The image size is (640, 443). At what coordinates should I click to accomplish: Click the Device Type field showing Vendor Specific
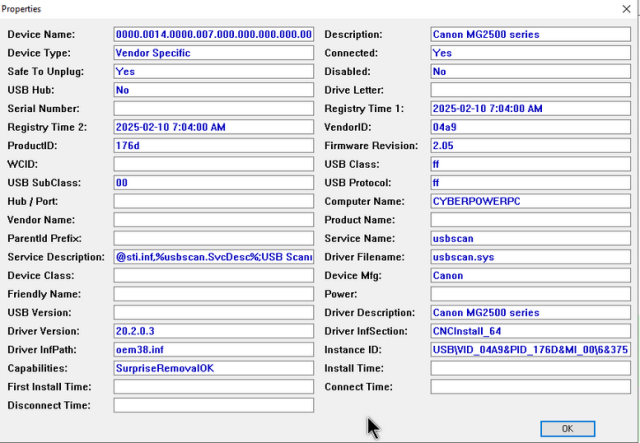click(213, 53)
